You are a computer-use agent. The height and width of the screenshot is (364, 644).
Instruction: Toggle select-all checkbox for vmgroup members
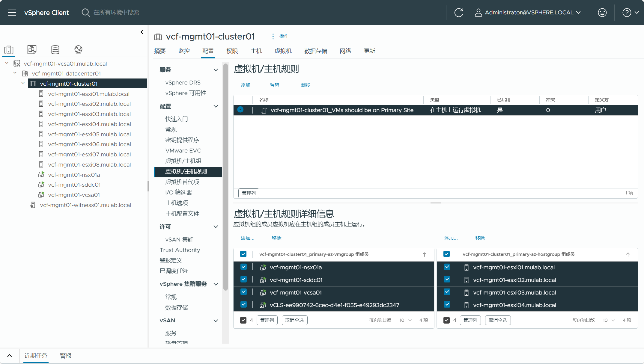(243, 254)
